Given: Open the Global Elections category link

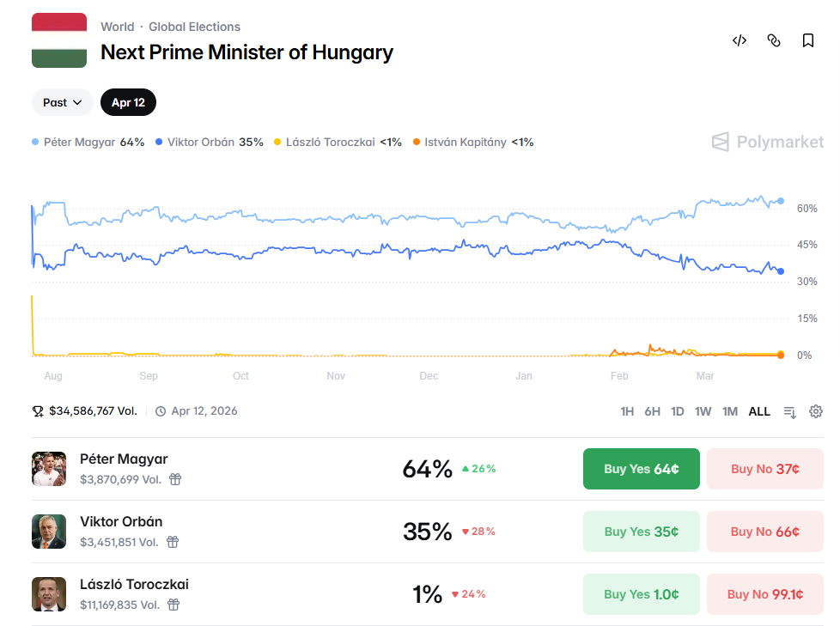Looking at the screenshot, I should coord(194,27).
